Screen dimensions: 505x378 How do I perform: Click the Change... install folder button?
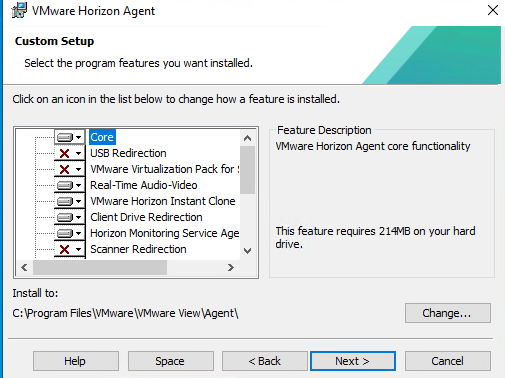coord(448,313)
